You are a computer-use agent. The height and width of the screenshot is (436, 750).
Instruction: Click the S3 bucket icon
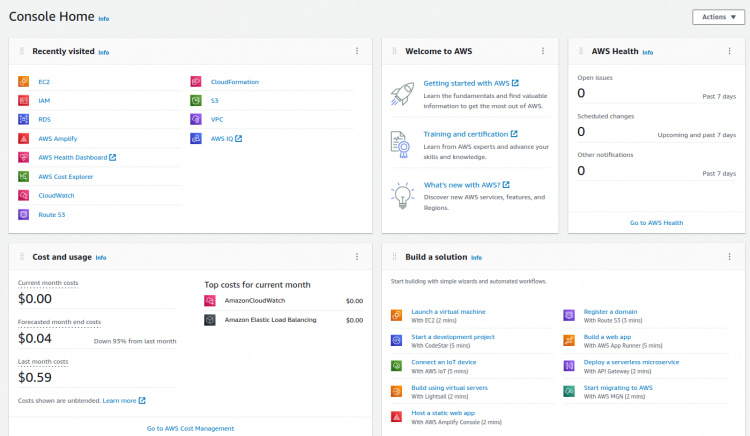pyautogui.click(x=197, y=101)
